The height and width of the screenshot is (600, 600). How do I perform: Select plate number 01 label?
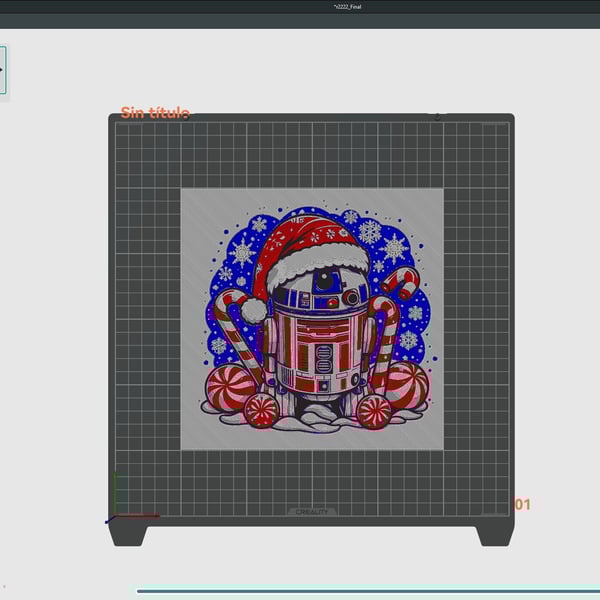pos(522,505)
